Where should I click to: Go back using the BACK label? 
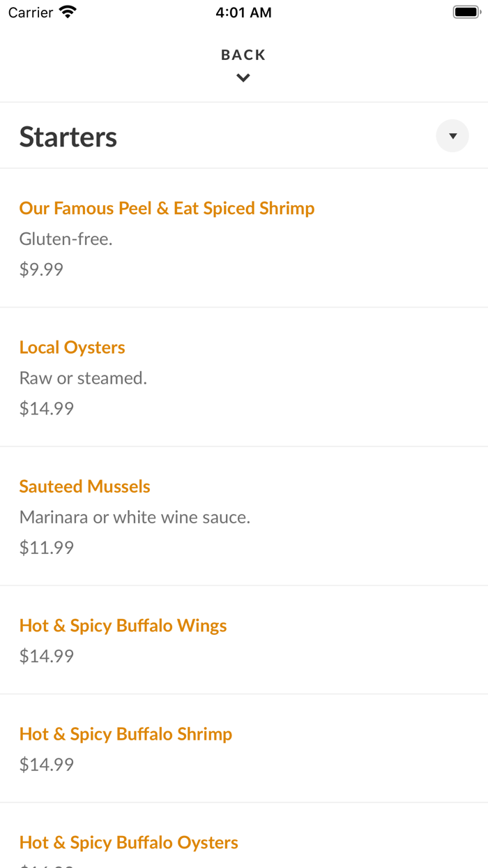coord(243,54)
